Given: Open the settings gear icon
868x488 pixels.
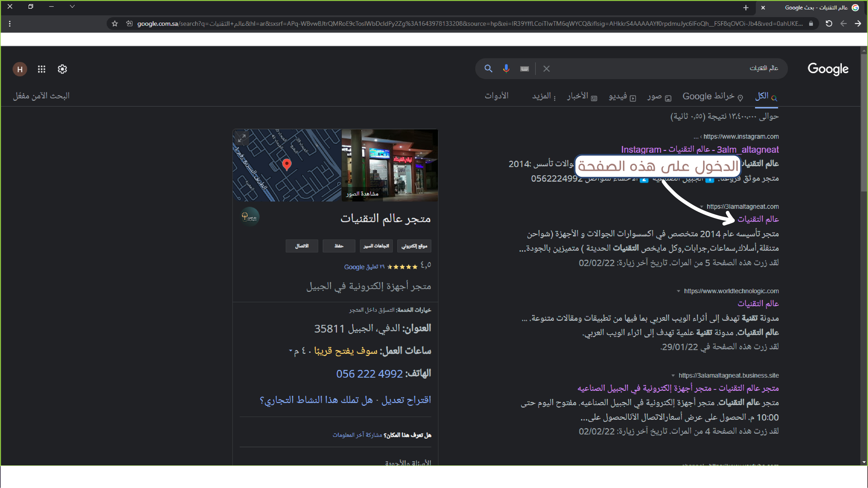Looking at the screenshot, I should point(62,69).
